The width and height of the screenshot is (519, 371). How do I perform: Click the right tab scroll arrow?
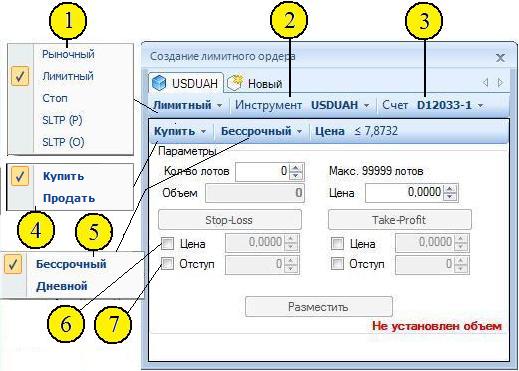pyautogui.click(x=500, y=82)
